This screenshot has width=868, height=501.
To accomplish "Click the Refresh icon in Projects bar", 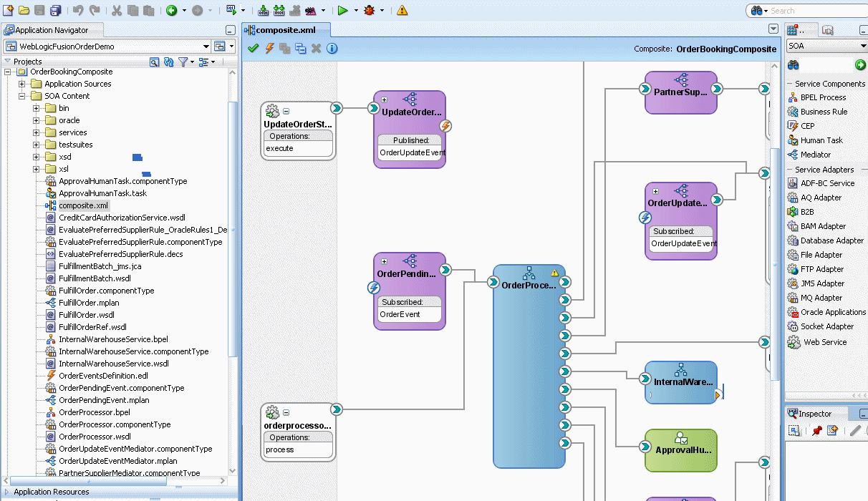I will point(169,62).
